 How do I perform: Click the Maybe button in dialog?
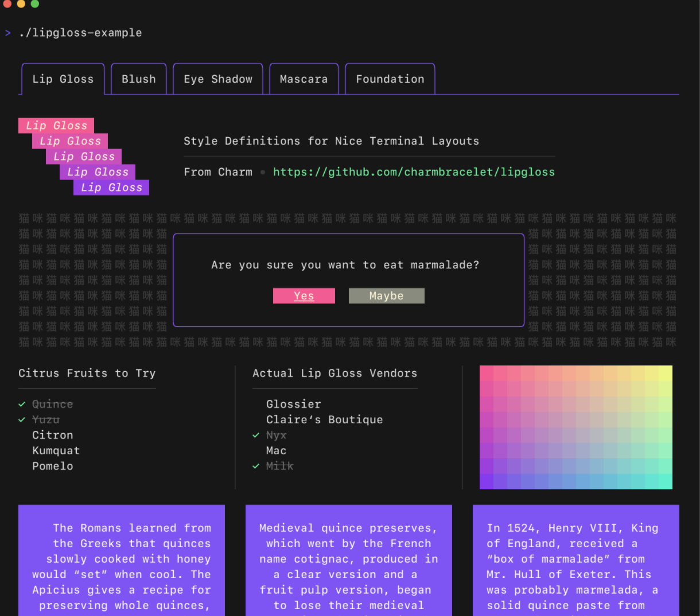(x=387, y=296)
